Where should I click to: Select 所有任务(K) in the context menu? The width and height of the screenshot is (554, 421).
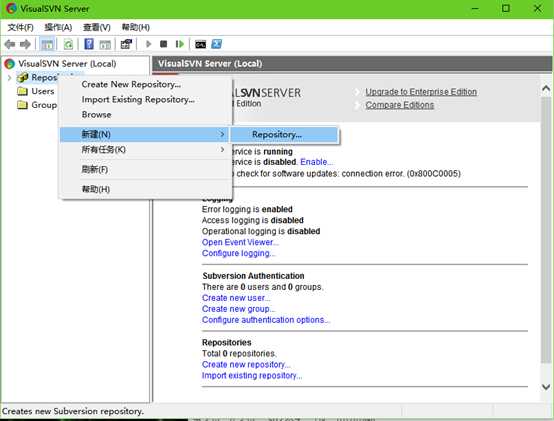click(x=146, y=149)
